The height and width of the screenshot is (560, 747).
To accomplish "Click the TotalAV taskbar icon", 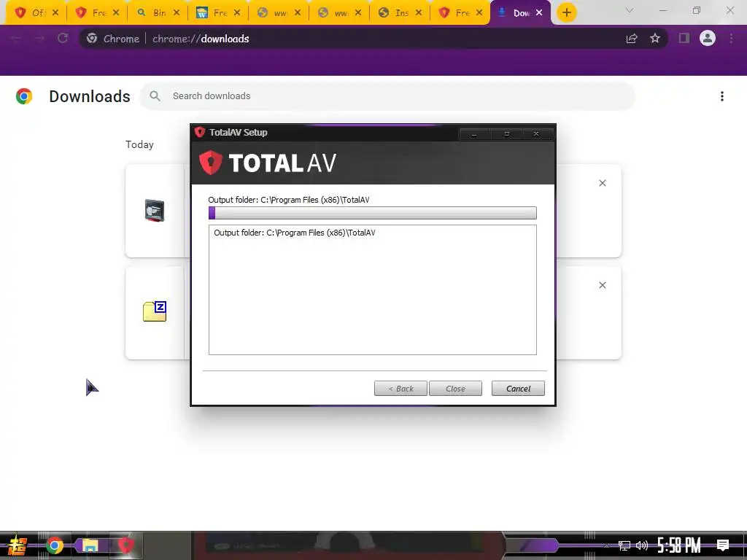I will pyautogui.click(x=125, y=545).
